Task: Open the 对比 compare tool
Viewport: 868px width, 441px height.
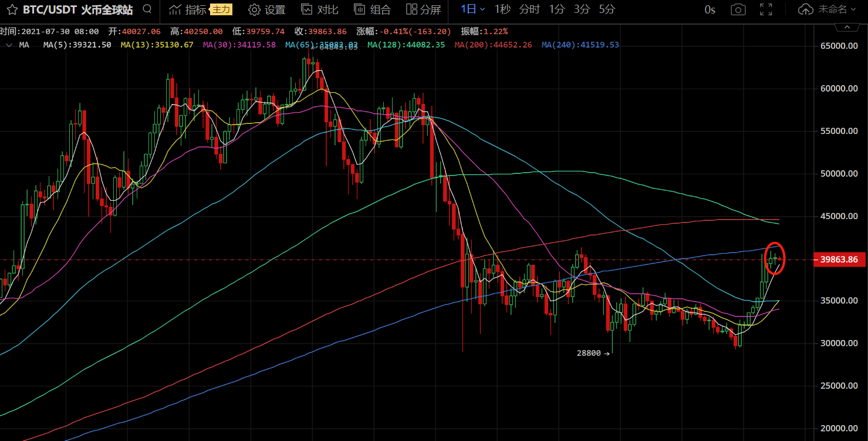Action: click(x=320, y=9)
